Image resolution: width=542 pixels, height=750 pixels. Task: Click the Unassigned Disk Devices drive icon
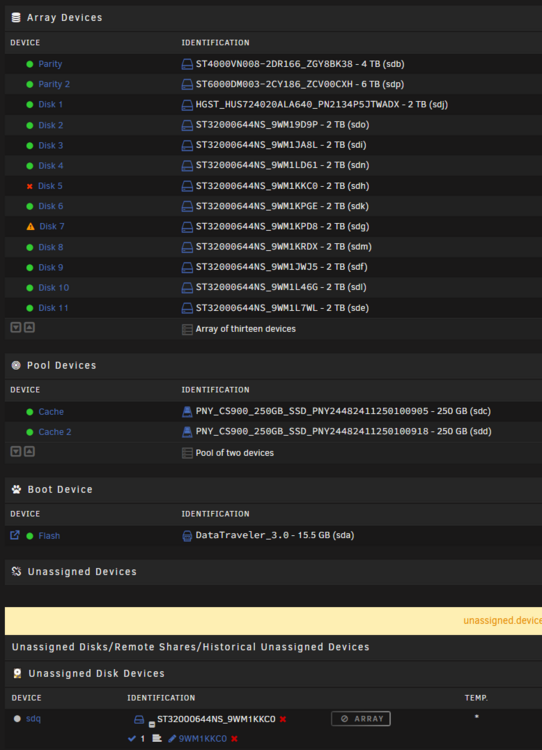(17, 673)
